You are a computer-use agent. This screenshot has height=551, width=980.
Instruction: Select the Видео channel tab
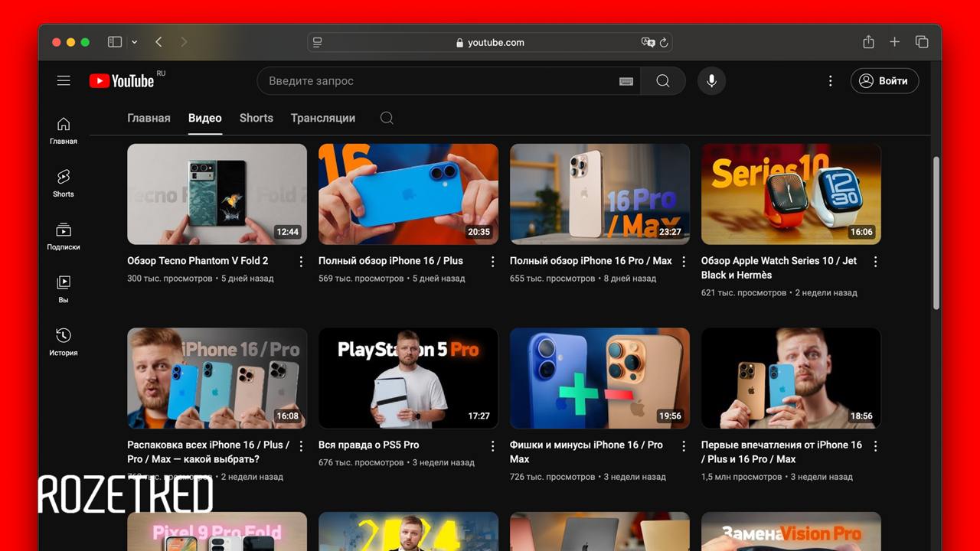pyautogui.click(x=205, y=118)
